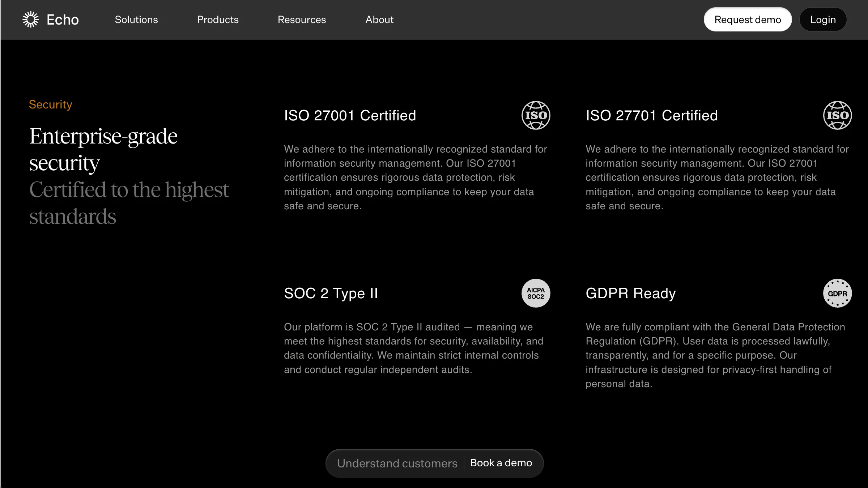Go to the About page

379,20
